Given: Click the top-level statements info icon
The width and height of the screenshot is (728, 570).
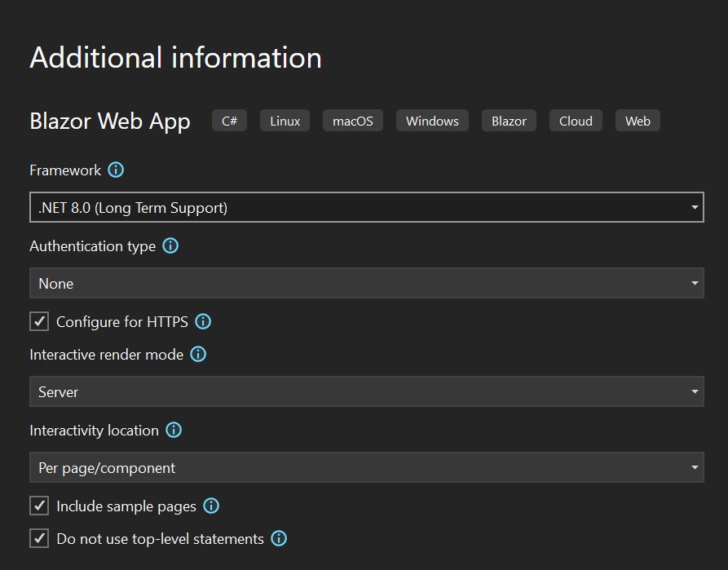Looking at the screenshot, I should click(x=279, y=539).
